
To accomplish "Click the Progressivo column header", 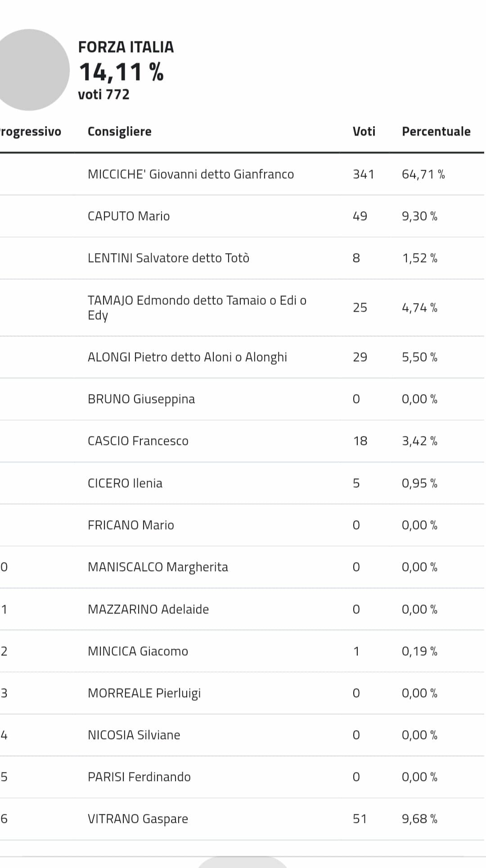I will [30, 132].
